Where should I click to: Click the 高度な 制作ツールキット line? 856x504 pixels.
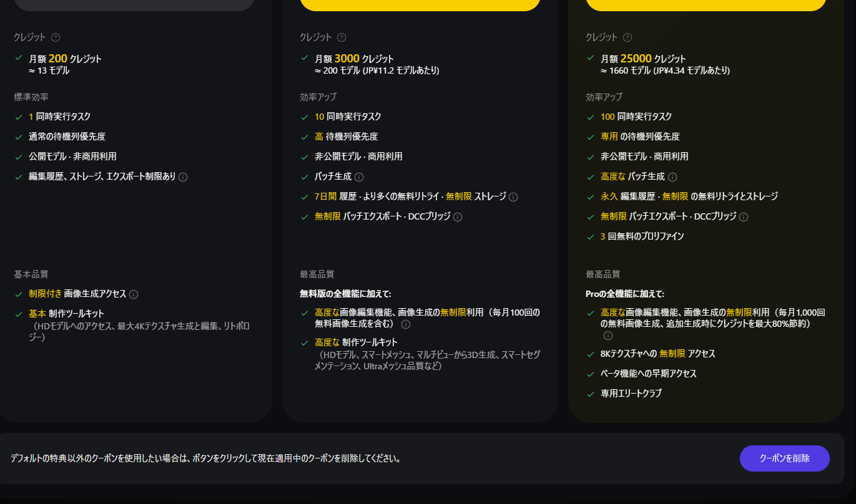point(356,342)
